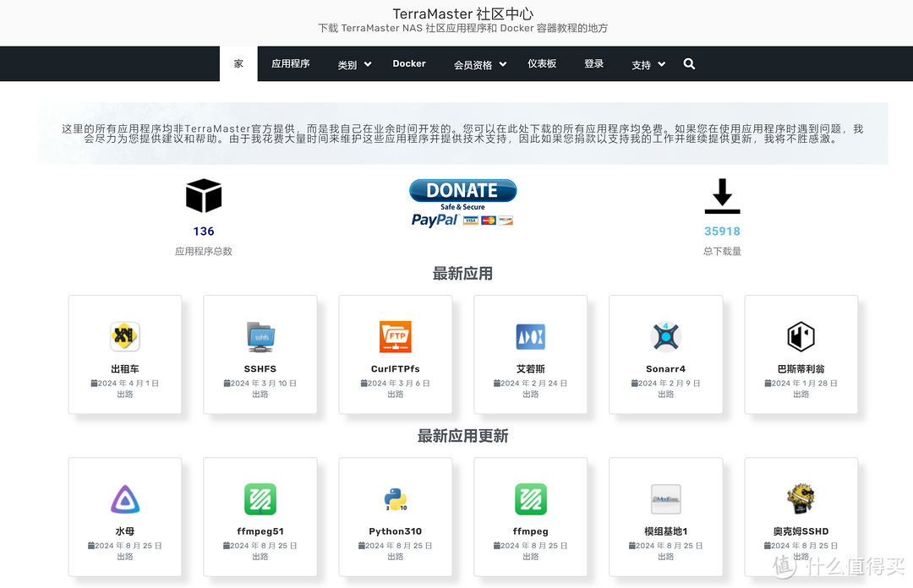This screenshot has height=588, width=913.
Task: Open the 登录 login link
Action: point(593,63)
